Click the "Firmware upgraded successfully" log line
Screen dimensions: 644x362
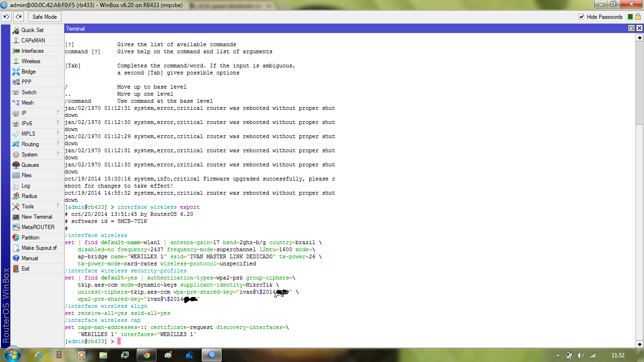(x=200, y=182)
